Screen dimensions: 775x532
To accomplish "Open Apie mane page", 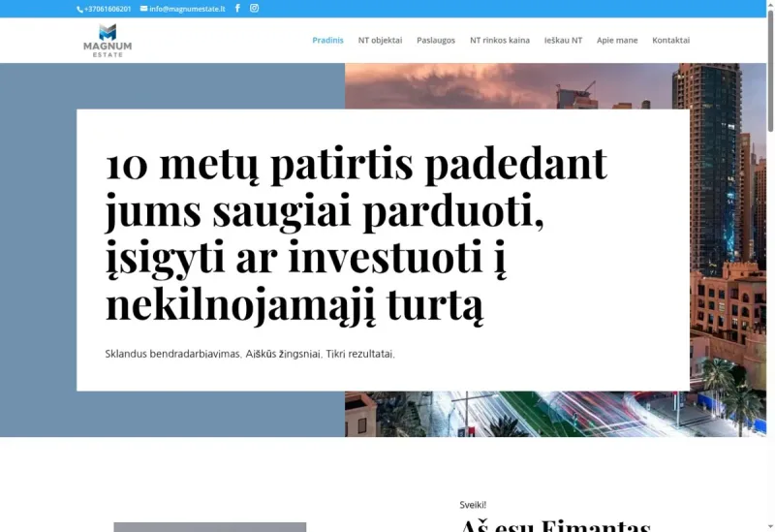I will (x=617, y=40).
